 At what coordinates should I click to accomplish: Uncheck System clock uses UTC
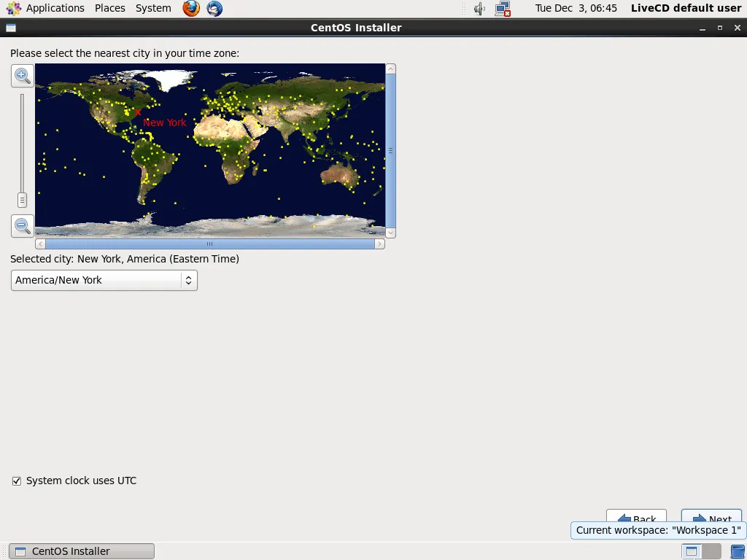(x=17, y=481)
